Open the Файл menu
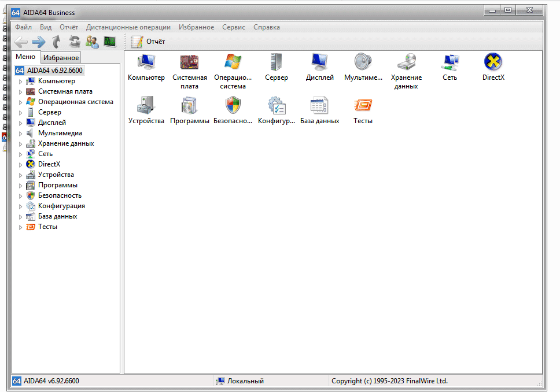 [23, 27]
